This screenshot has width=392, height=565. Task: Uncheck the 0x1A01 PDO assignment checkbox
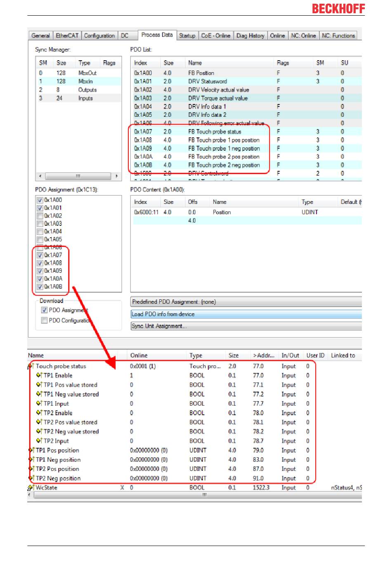(x=40, y=208)
